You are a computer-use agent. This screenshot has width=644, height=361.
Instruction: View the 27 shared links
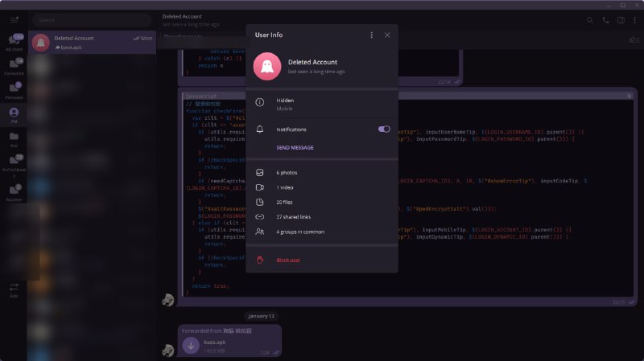point(293,217)
